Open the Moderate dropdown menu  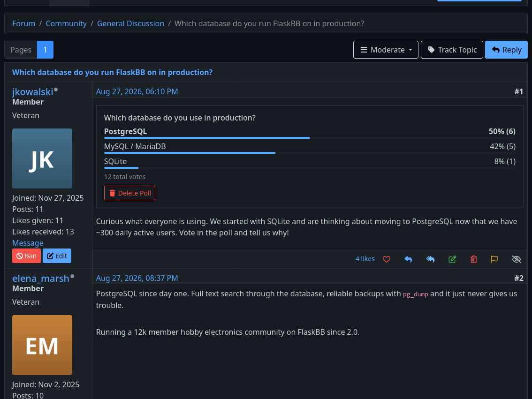click(x=386, y=50)
